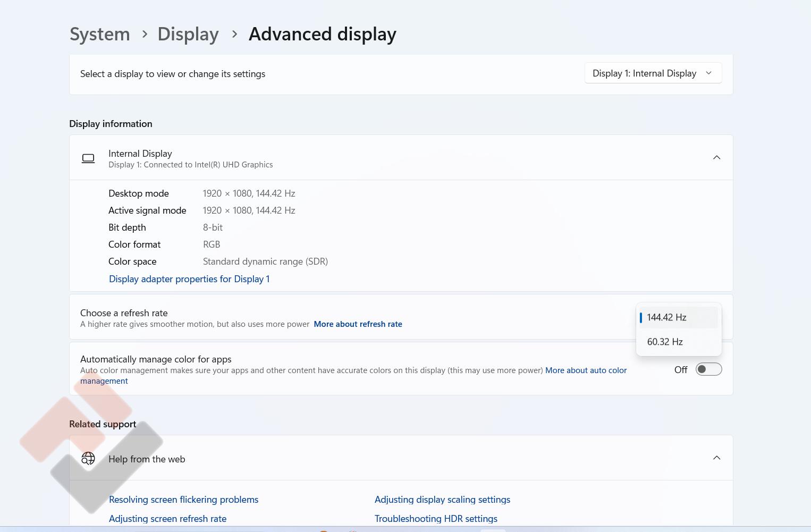
Task: Open More about auto color management
Action: click(586, 370)
